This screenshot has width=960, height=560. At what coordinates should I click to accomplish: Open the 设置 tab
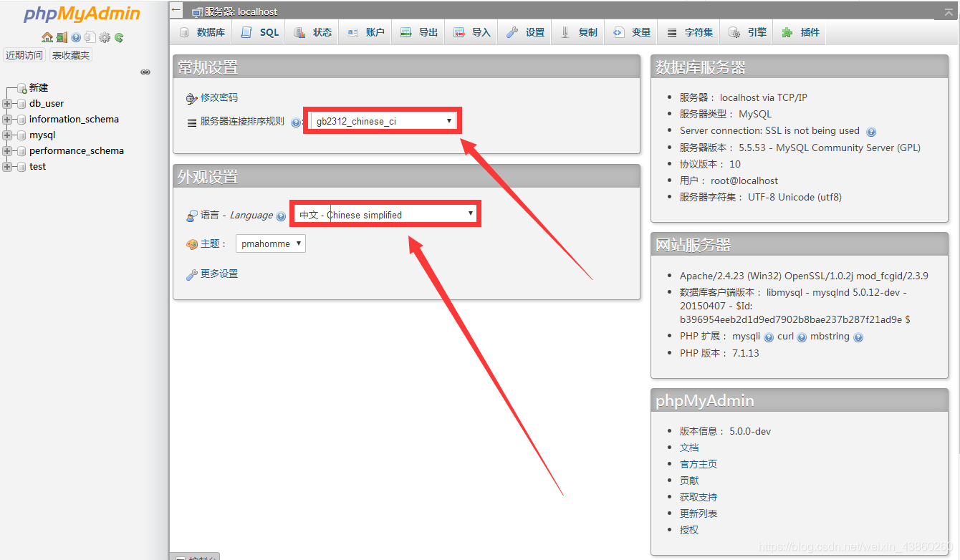525,32
